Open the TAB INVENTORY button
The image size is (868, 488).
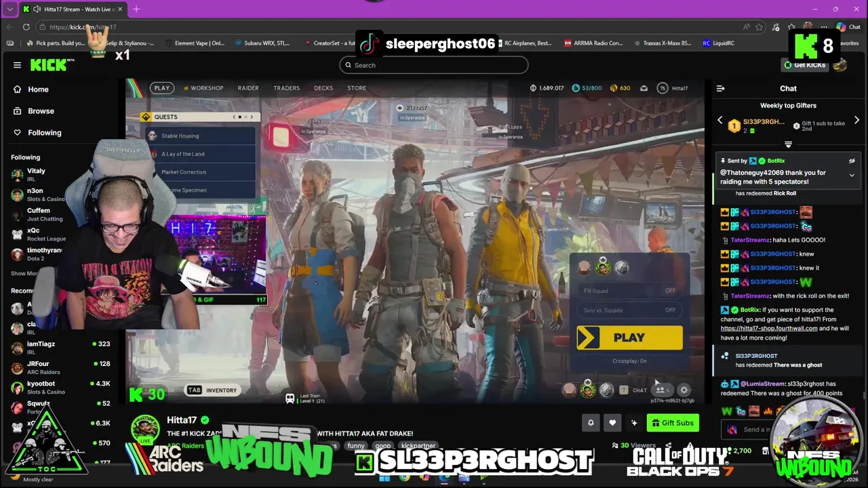coord(212,390)
